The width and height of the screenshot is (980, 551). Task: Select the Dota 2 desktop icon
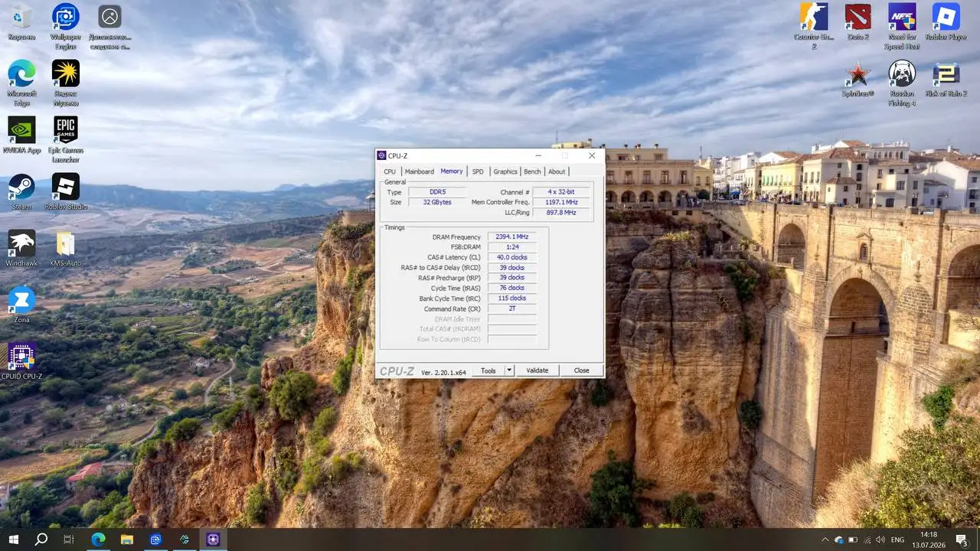pos(857,21)
